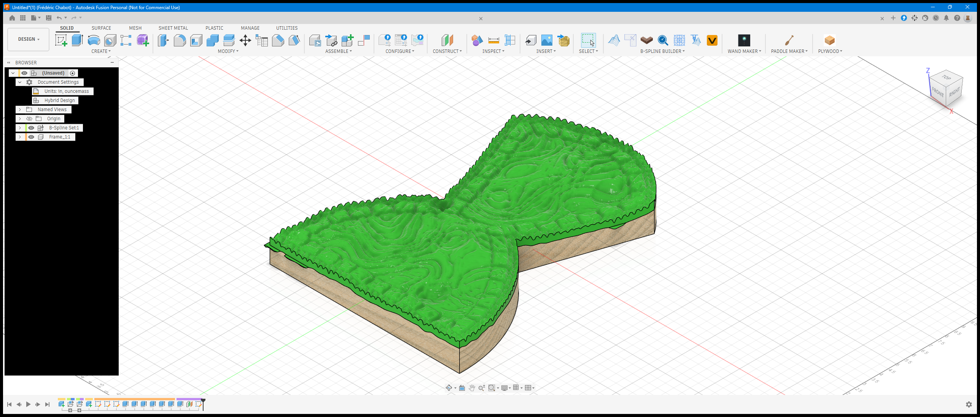The height and width of the screenshot is (417, 980).
Task: Collapse the Document Settings node
Action: tap(20, 82)
